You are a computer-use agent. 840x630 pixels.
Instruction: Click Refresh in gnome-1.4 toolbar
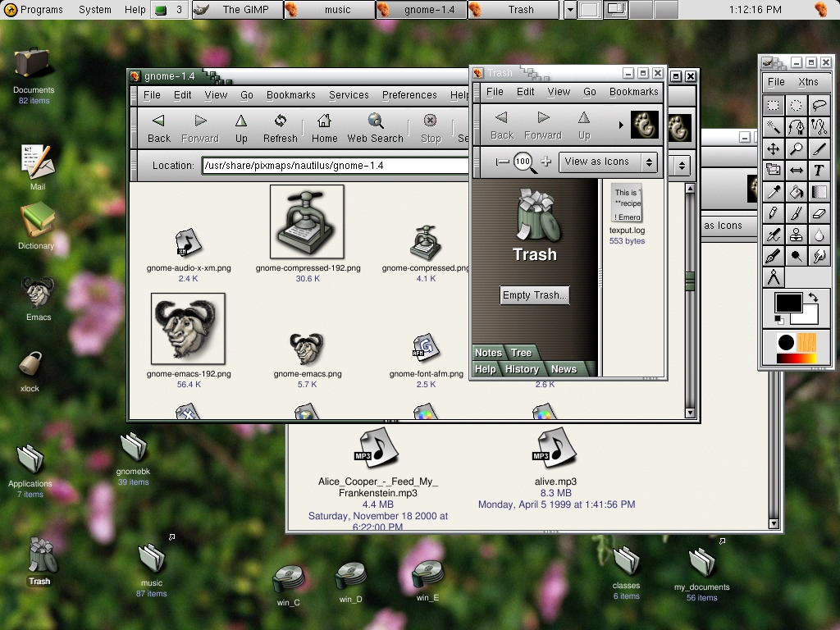tap(281, 129)
